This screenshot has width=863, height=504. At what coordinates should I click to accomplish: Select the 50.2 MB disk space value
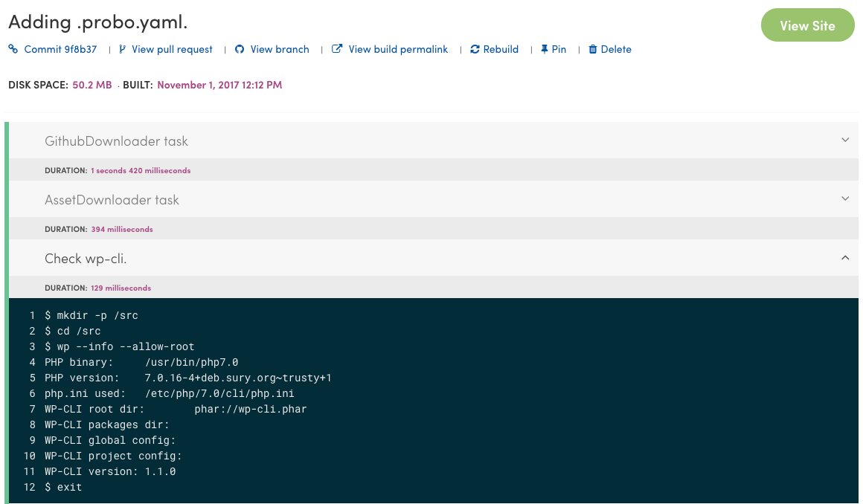[x=92, y=85]
